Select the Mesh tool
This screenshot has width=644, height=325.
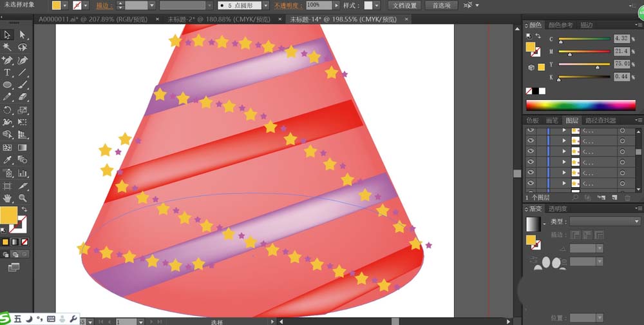[x=7, y=147]
